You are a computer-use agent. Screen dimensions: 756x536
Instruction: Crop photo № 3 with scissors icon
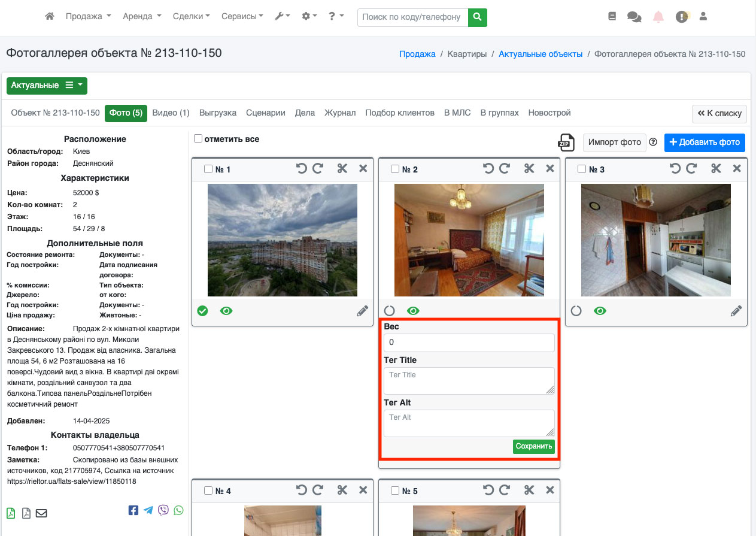[716, 169]
